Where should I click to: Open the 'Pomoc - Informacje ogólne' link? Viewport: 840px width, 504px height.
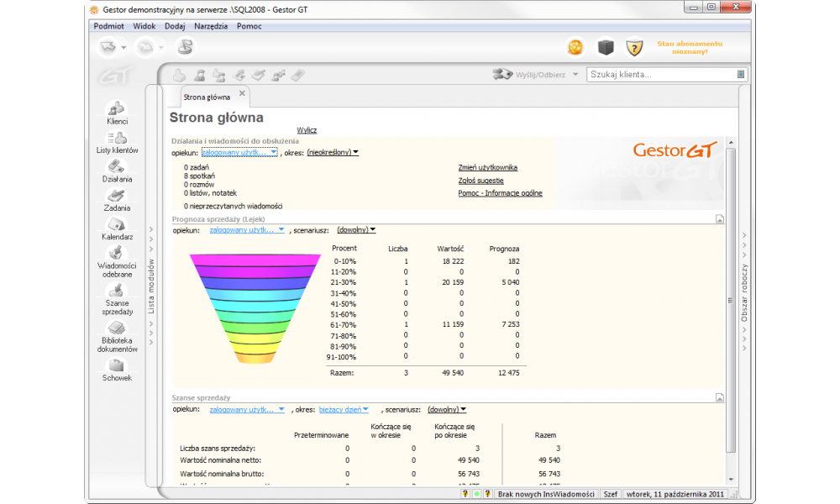[501, 193]
